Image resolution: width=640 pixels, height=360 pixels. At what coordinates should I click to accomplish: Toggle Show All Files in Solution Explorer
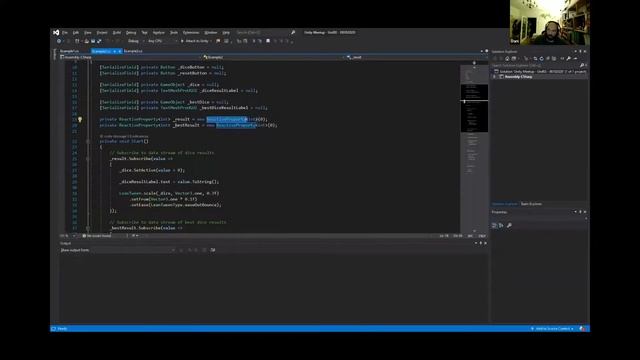(x=554, y=59)
